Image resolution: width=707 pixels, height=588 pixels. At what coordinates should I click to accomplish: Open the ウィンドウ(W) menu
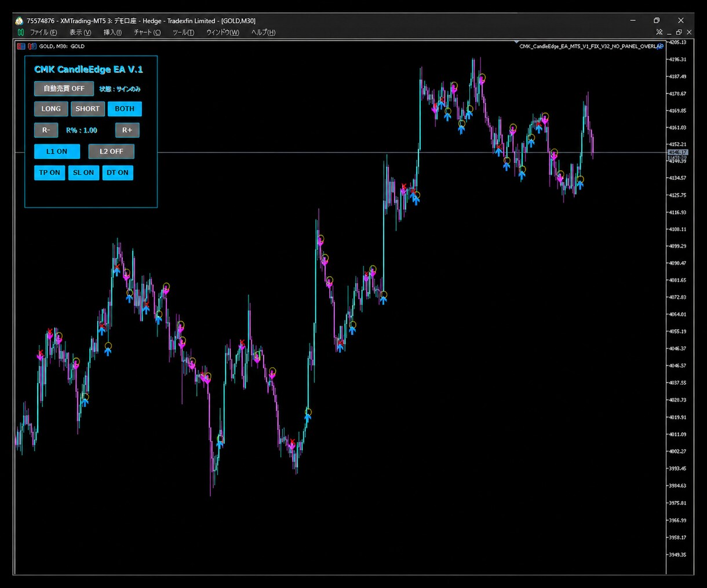click(223, 32)
